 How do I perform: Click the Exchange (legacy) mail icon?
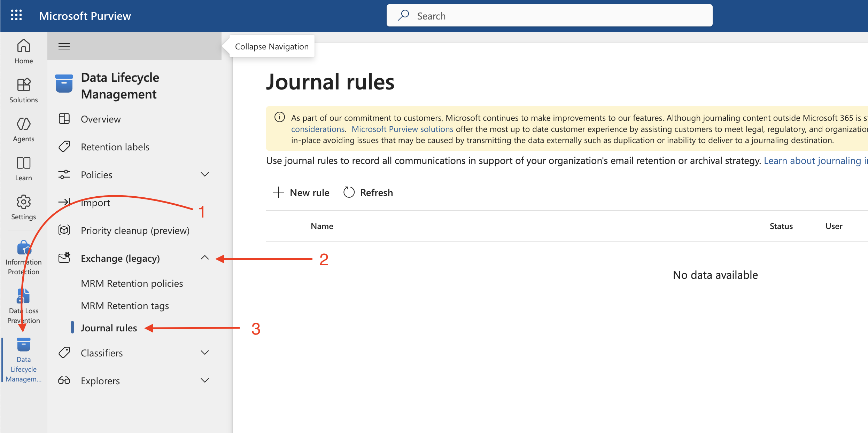[64, 258]
